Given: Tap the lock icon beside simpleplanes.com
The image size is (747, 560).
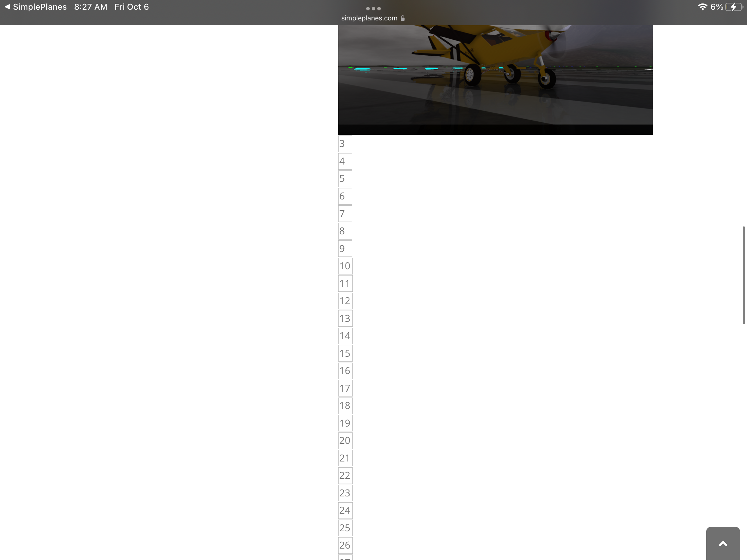Looking at the screenshot, I should [x=403, y=18].
